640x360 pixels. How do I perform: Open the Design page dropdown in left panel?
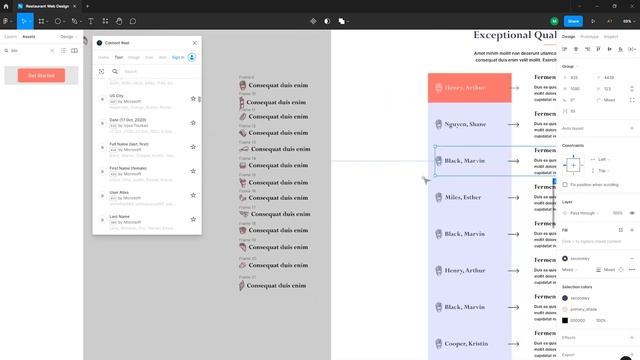pos(68,37)
